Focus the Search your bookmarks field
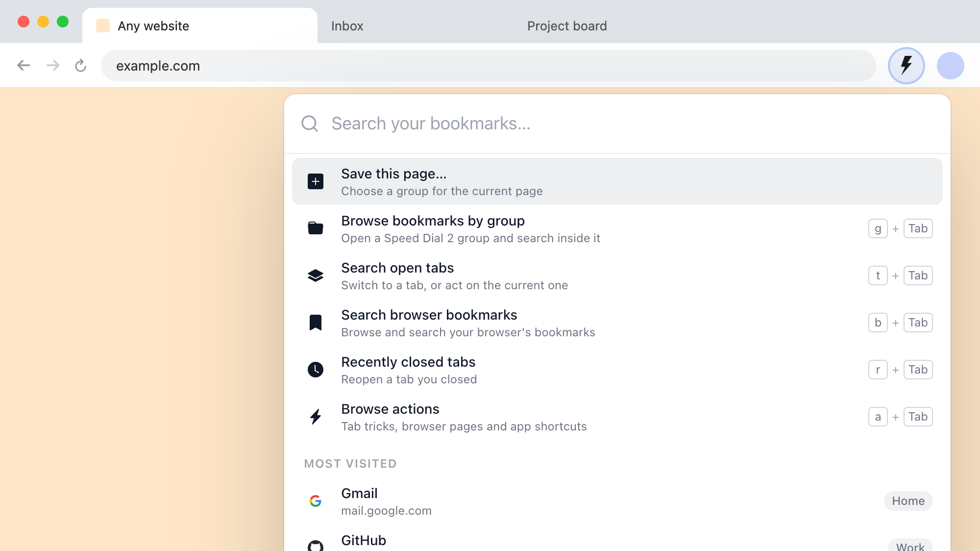This screenshot has height=551, width=980. tap(617, 124)
